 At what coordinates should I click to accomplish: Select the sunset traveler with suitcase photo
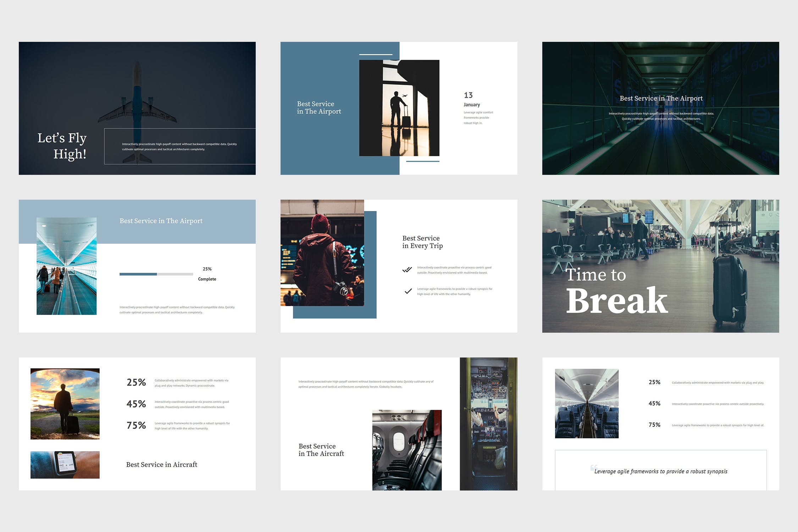click(65, 404)
